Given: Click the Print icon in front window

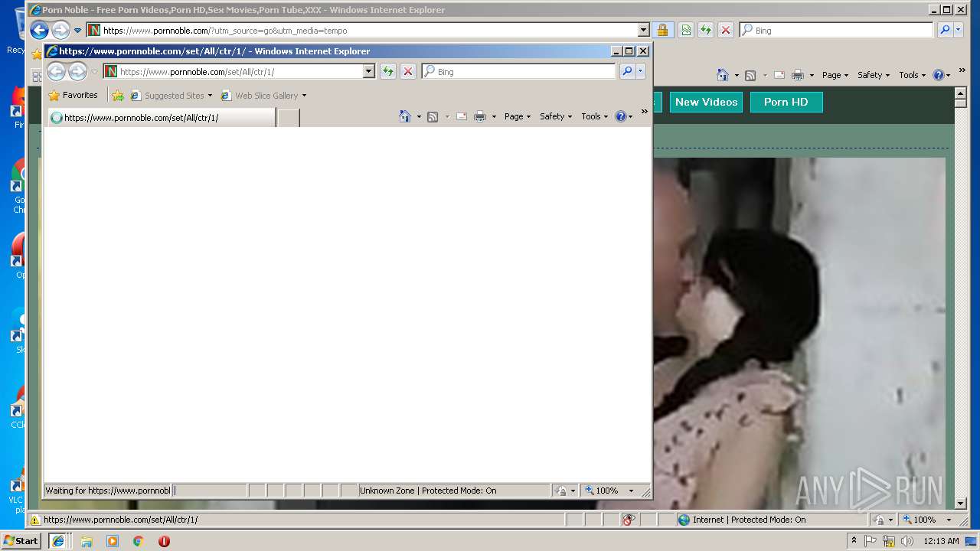Looking at the screenshot, I should [480, 116].
